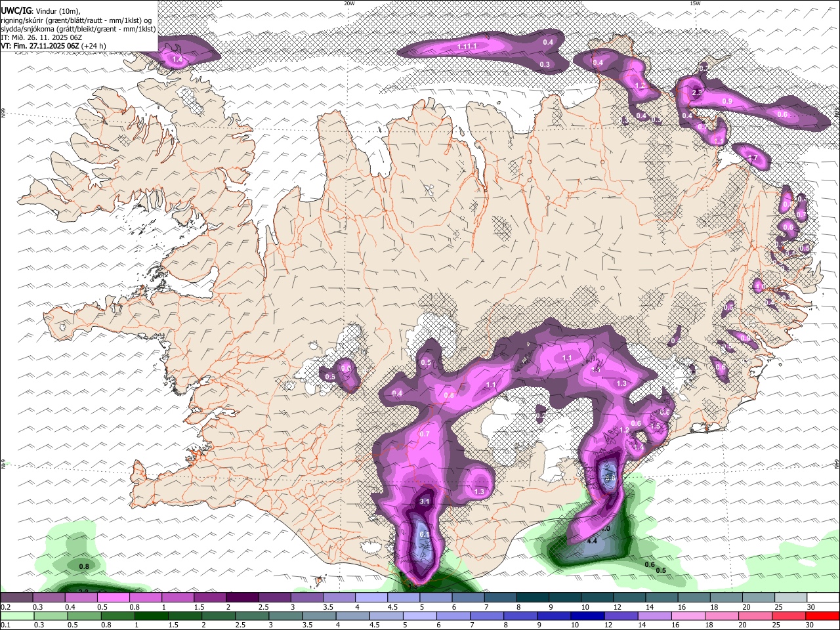
Task: Click the light gray 25 swatch in snow scale
Action: (791, 598)
